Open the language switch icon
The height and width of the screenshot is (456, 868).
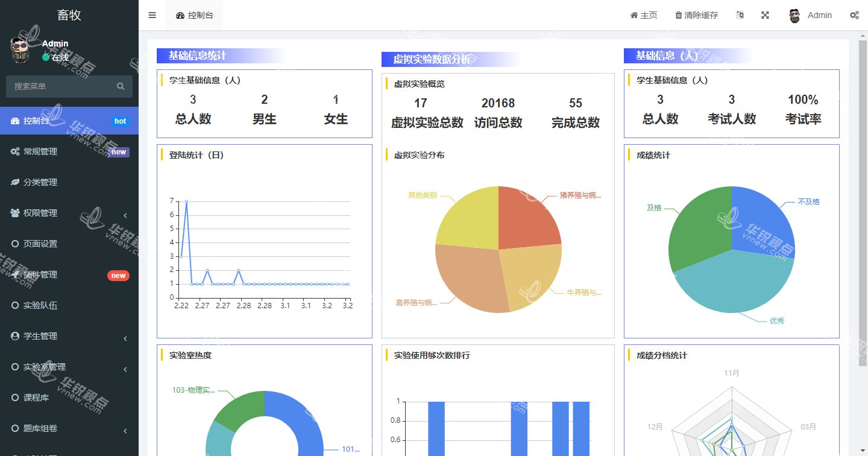click(x=740, y=15)
